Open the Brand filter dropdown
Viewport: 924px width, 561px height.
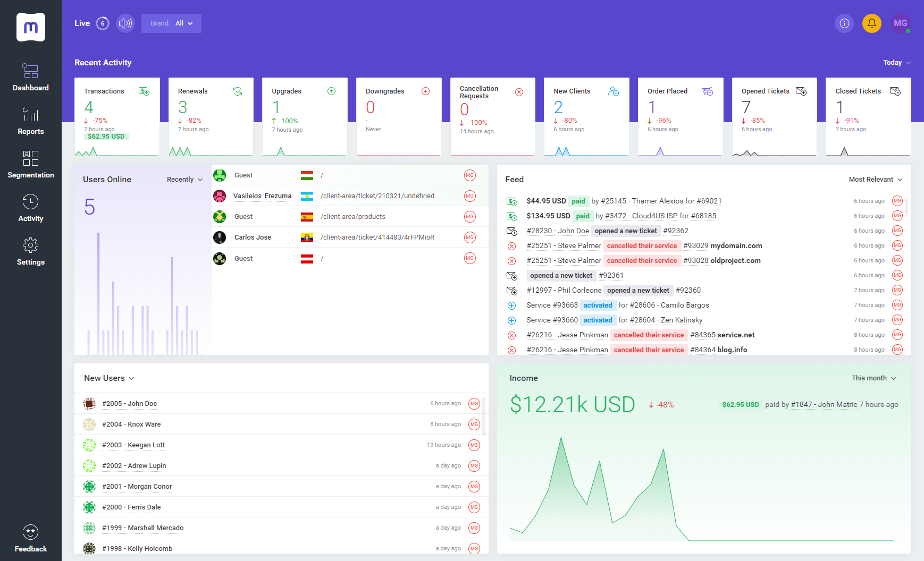click(x=171, y=23)
